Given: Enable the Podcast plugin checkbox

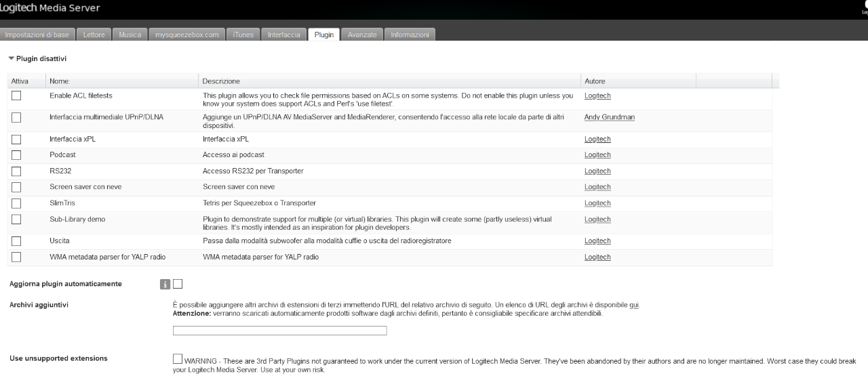Looking at the screenshot, I should tap(16, 155).
